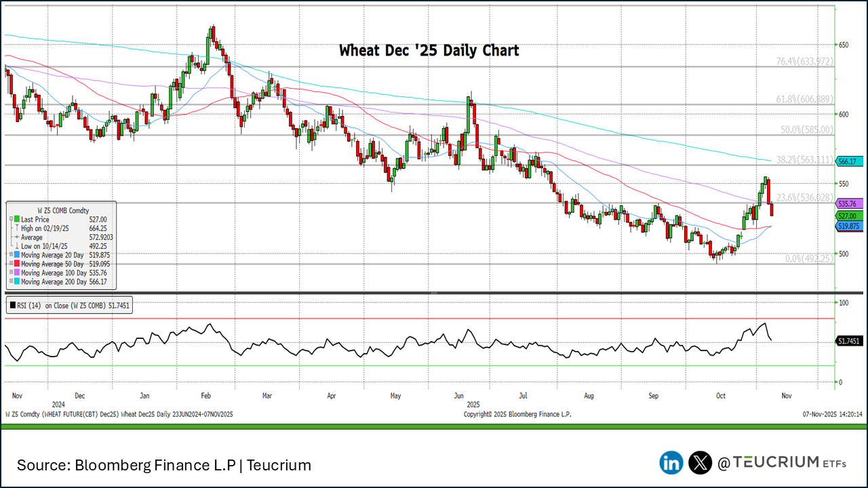Click the High marker icon in legend
Screen dimensions: 868x488
[x=16, y=228]
